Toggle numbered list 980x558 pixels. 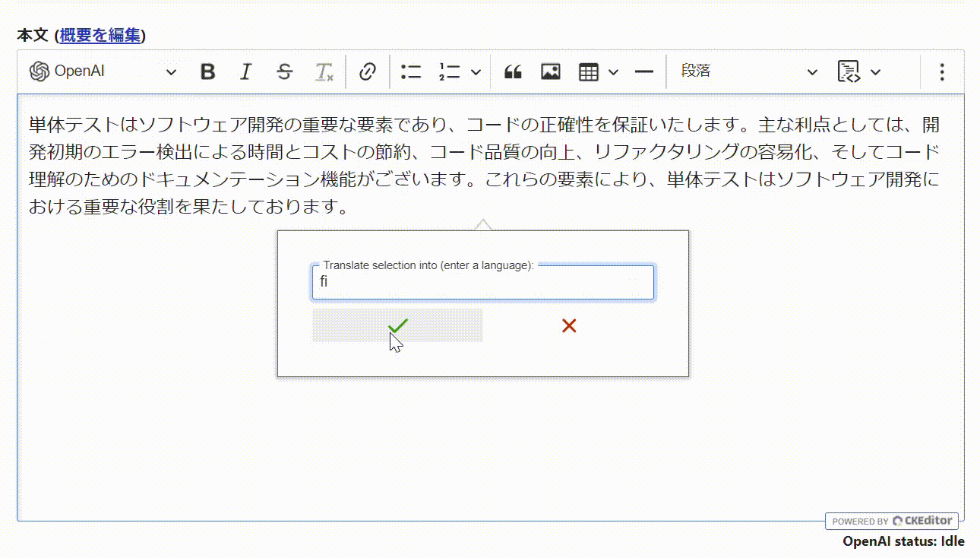tap(450, 71)
